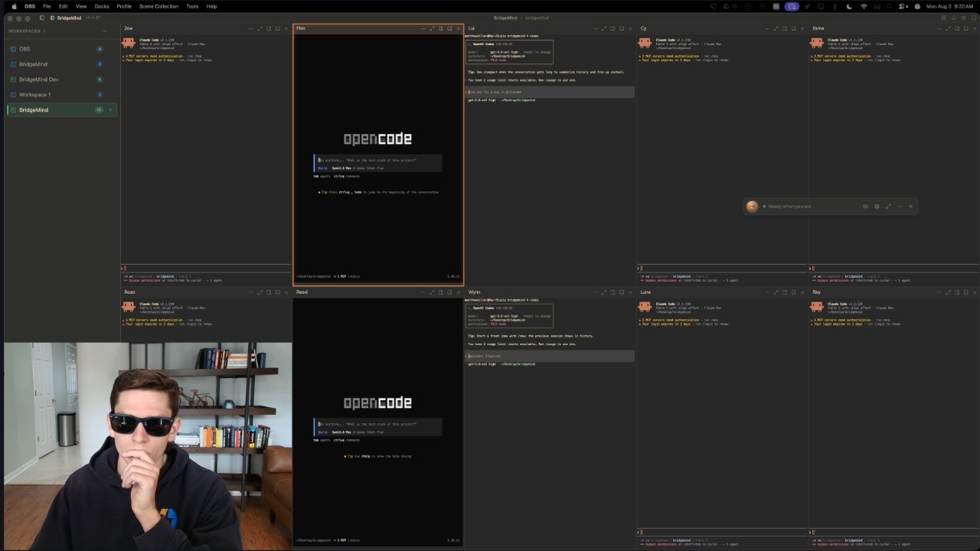Open more options on the Cy pane
Viewport: 980px width, 551px height.
tap(768, 28)
